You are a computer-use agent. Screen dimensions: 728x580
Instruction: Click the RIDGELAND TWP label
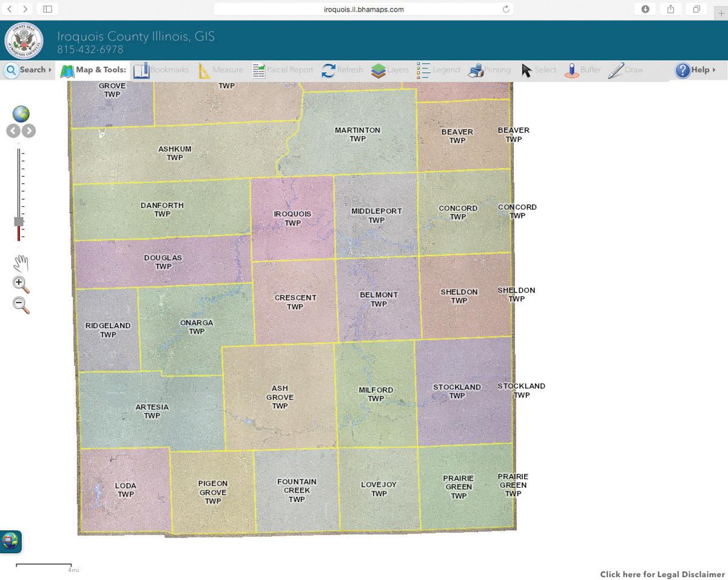click(108, 330)
